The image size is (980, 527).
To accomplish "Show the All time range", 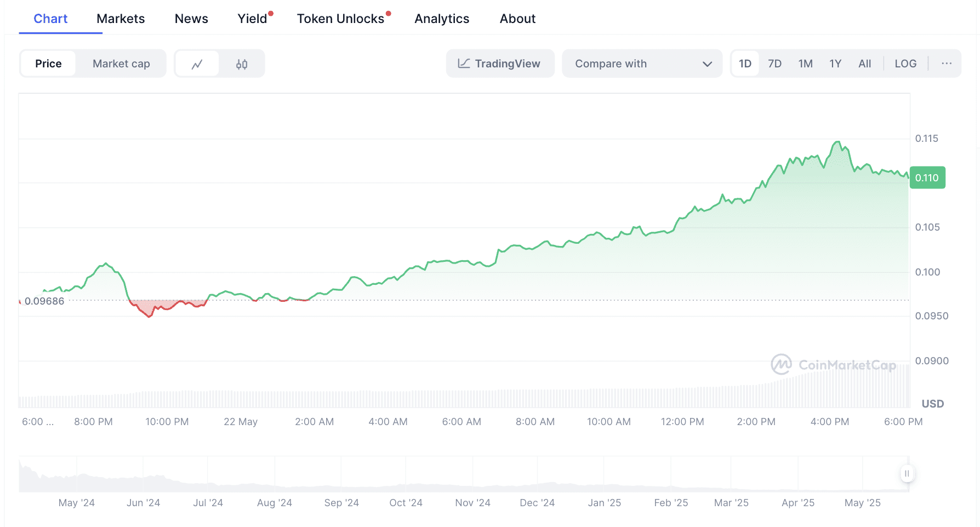I will 864,64.
